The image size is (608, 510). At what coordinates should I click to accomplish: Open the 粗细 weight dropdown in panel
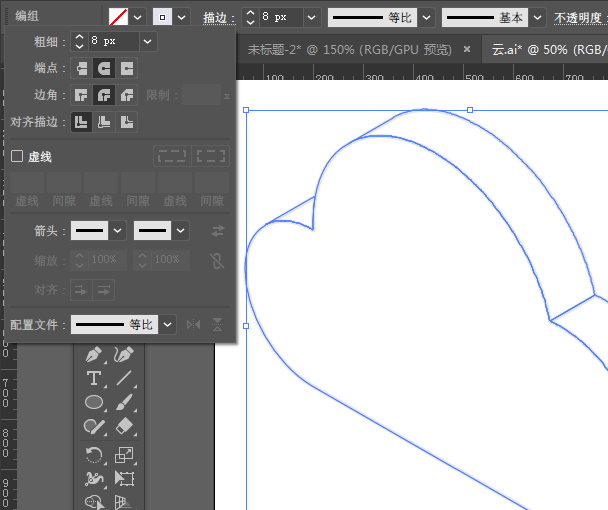(x=148, y=41)
